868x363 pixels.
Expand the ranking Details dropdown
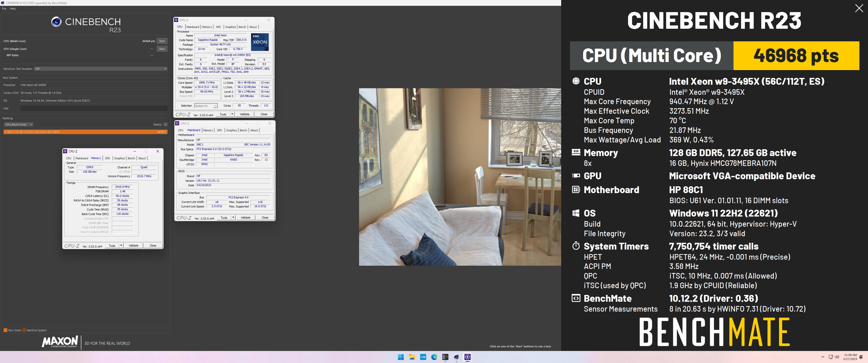tap(166, 125)
